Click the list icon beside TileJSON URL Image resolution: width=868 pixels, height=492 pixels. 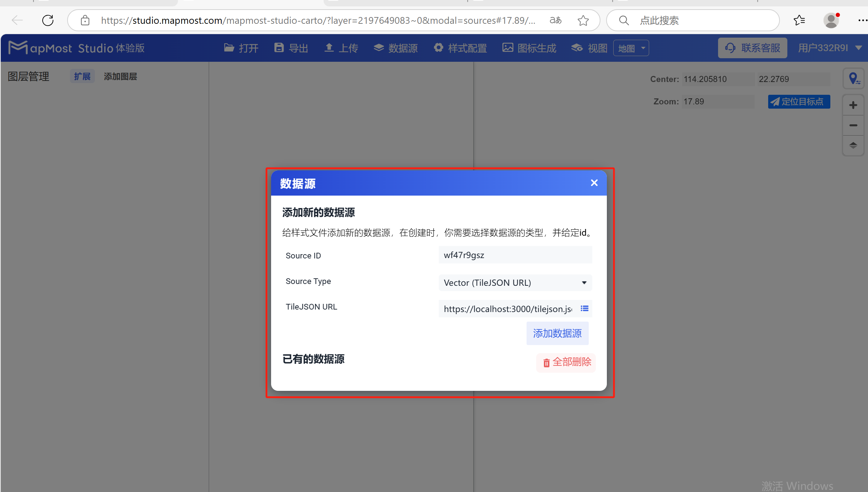pos(584,308)
